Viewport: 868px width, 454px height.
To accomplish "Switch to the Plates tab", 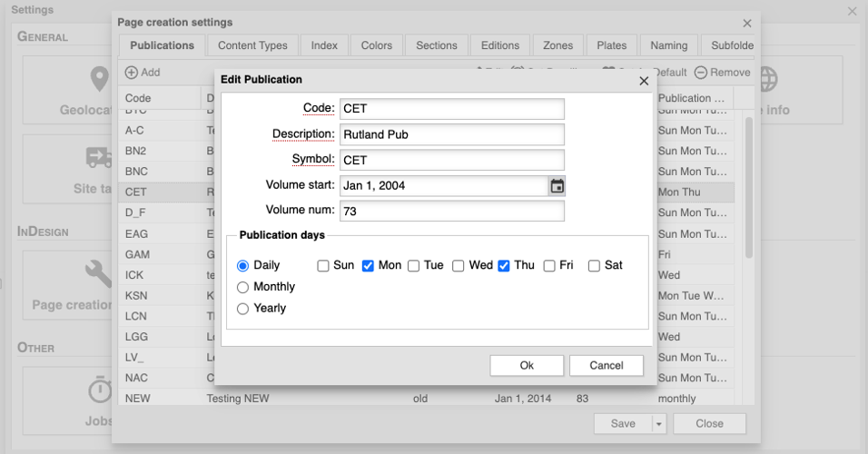I will 612,45.
